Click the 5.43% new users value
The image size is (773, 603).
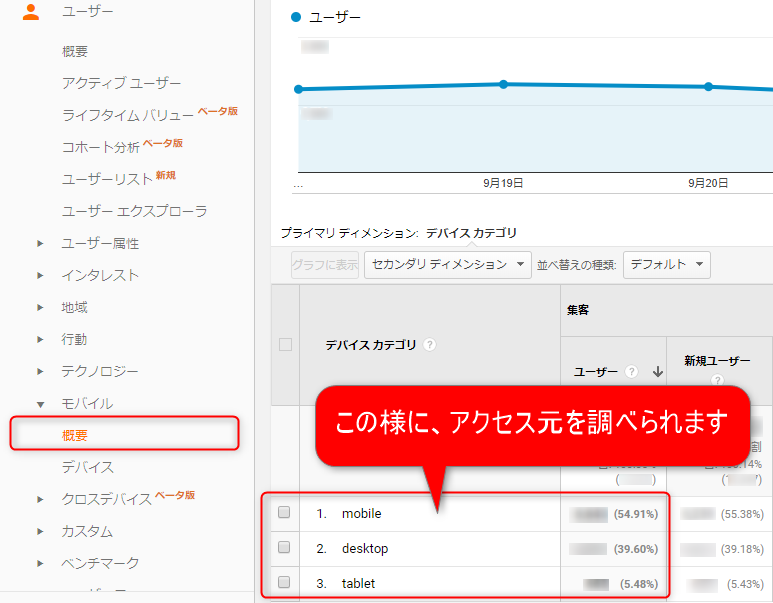coord(745,584)
